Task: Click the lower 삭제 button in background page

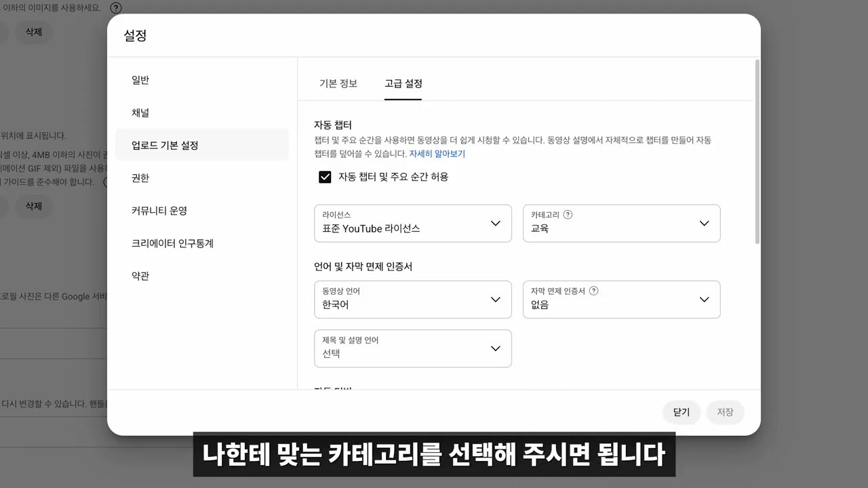Action: click(x=34, y=206)
